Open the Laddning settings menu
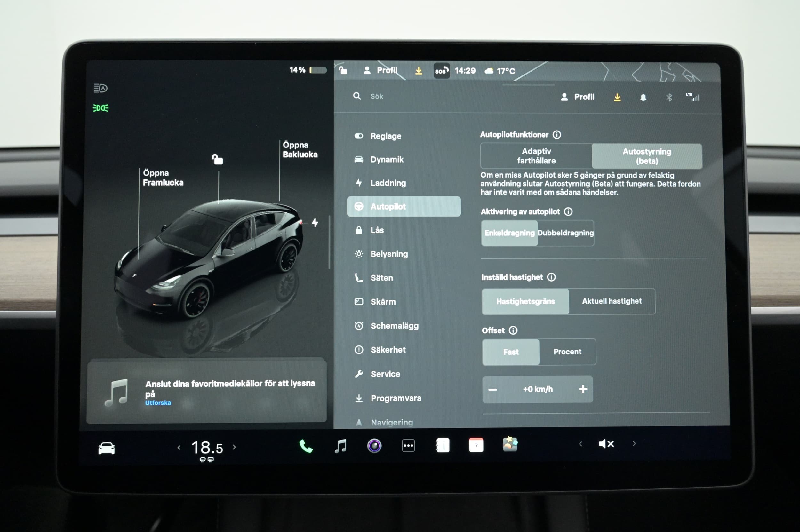Viewport: 800px width, 532px height. [388, 183]
